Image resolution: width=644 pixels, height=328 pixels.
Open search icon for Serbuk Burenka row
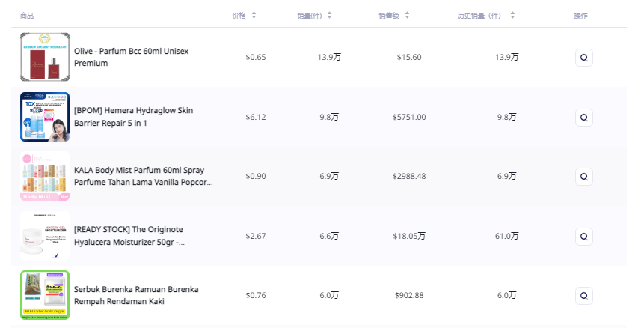tap(583, 296)
